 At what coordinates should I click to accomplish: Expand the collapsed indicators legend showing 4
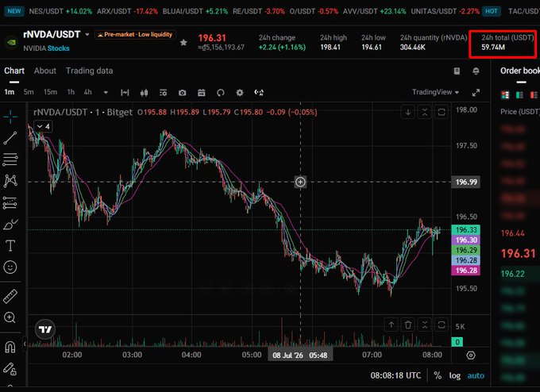(x=43, y=127)
